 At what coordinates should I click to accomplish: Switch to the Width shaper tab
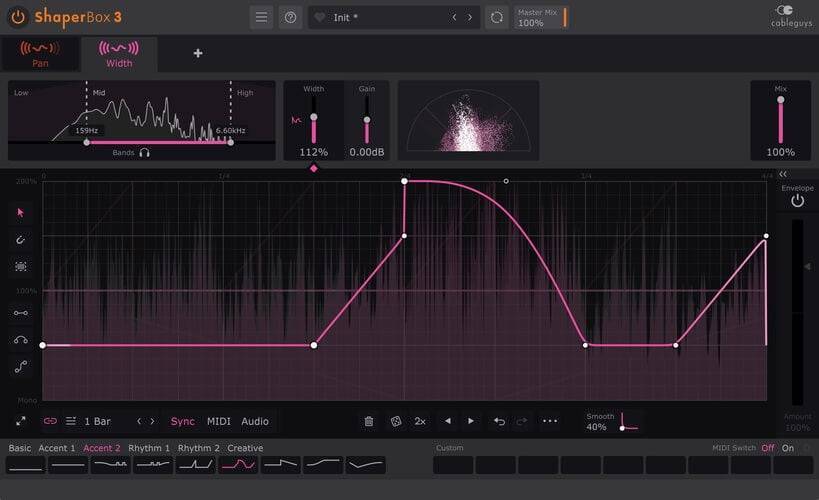click(x=119, y=54)
